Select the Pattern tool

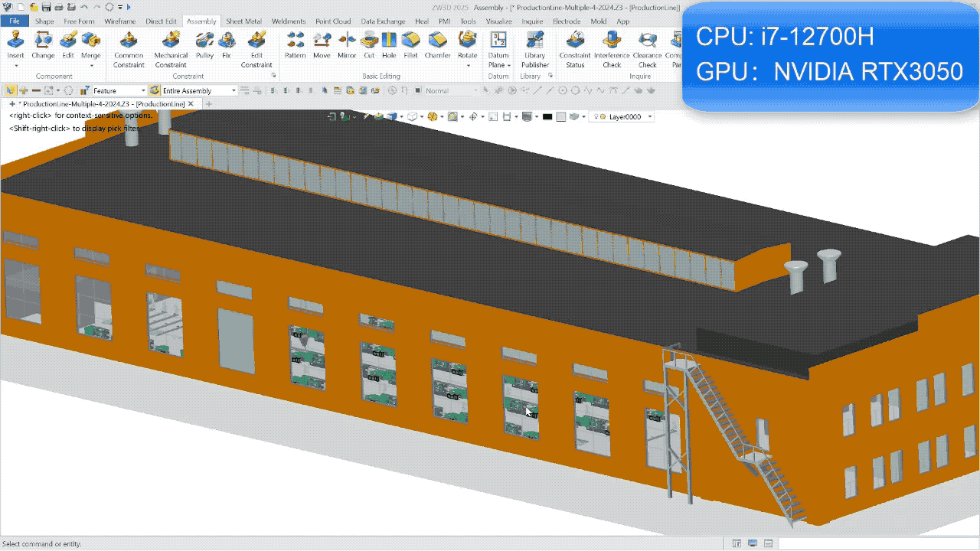[295, 44]
